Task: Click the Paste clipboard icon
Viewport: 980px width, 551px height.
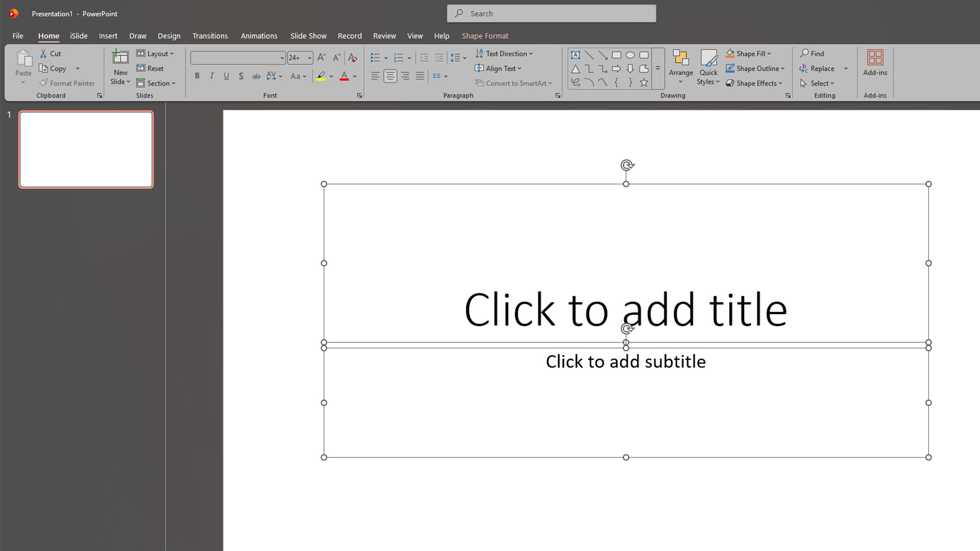Action: 23,59
